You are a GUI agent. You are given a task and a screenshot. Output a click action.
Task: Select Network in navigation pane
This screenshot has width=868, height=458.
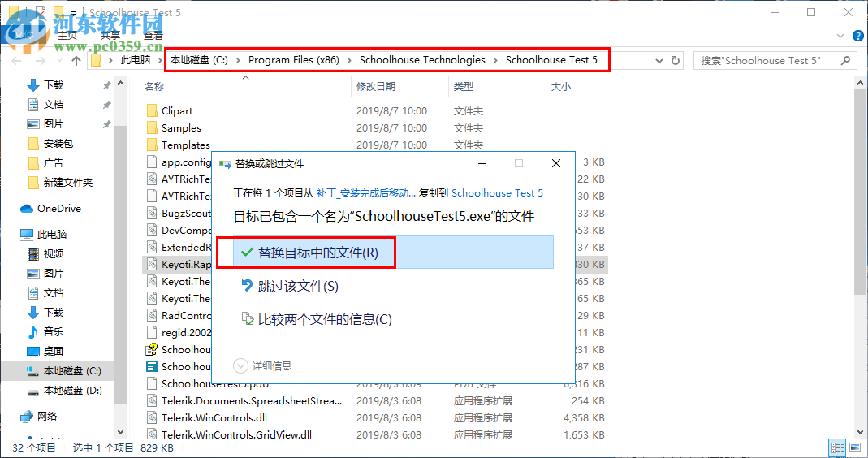click(47, 416)
